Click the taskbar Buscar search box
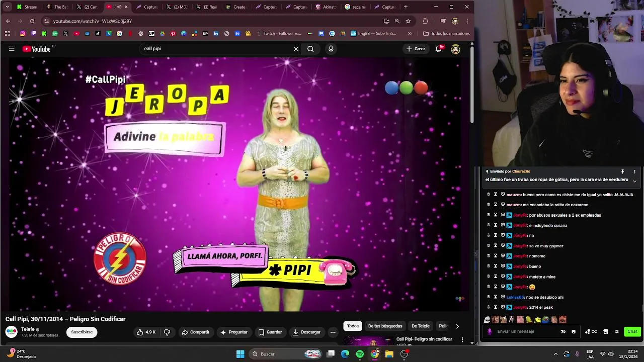Image resolution: width=644 pixels, height=362 pixels. [285, 354]
